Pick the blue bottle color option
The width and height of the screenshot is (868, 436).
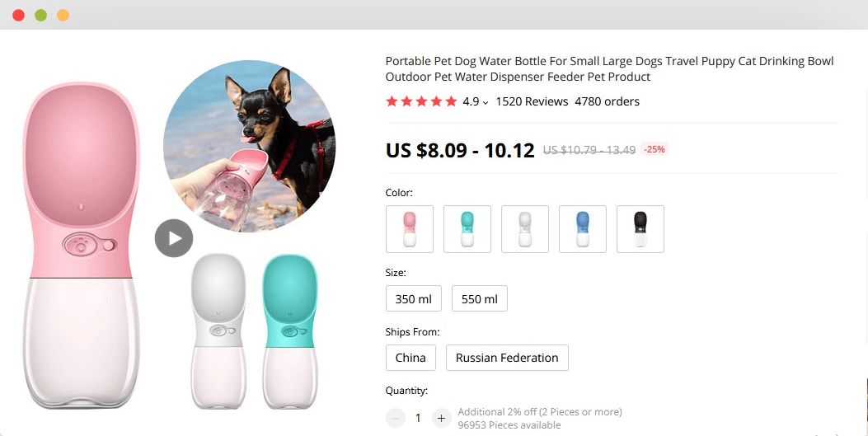click(x=582, y=229)
